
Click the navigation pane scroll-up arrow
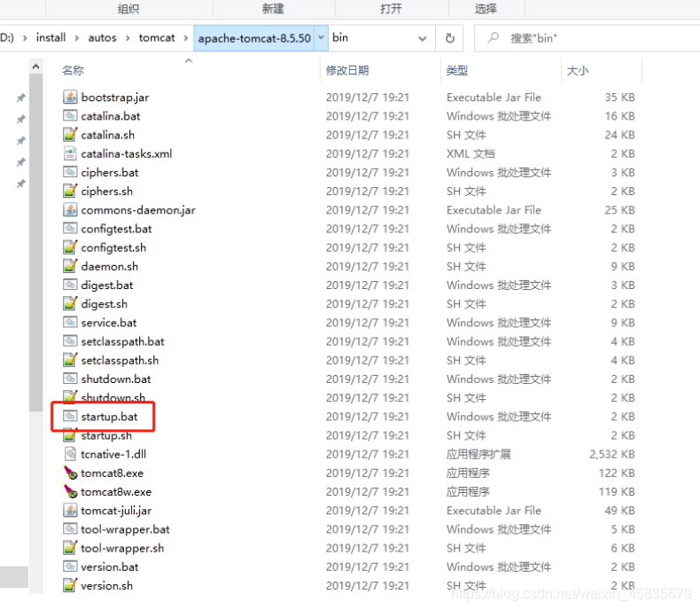point(36,66)
